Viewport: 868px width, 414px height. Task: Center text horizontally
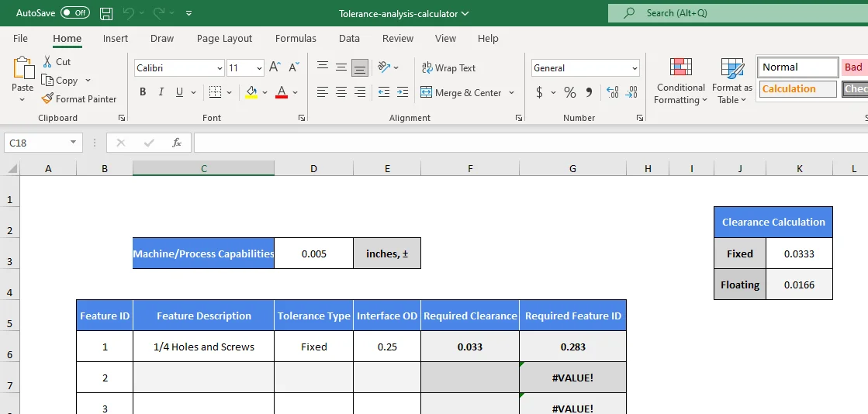coord(341,92)
